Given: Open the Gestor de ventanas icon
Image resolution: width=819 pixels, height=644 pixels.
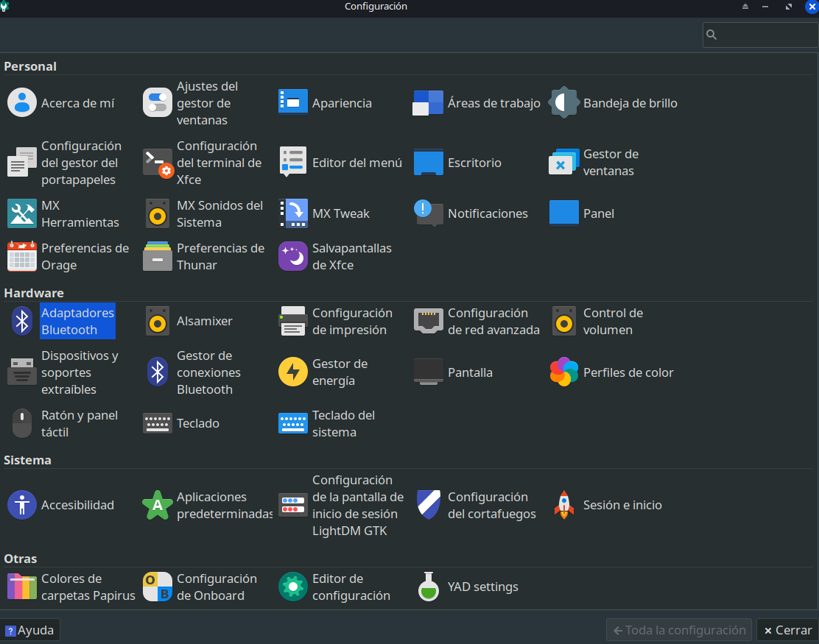Looking at the screenshot, I should (x=564, y=163).
